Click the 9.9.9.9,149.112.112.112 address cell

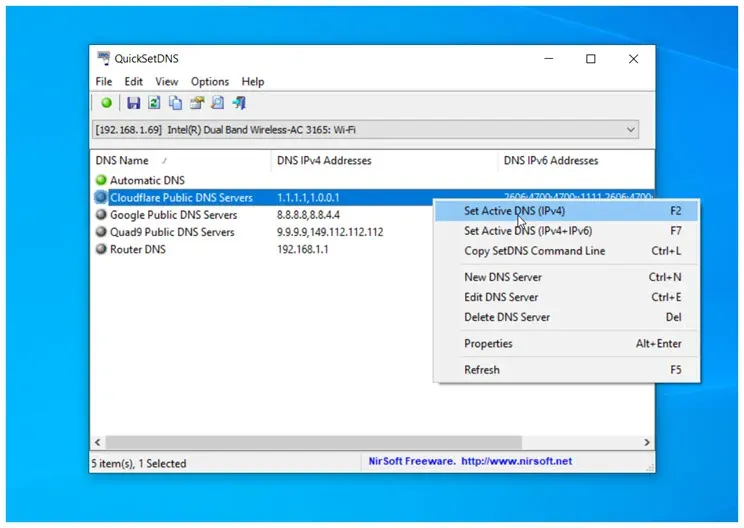point(330,232)
